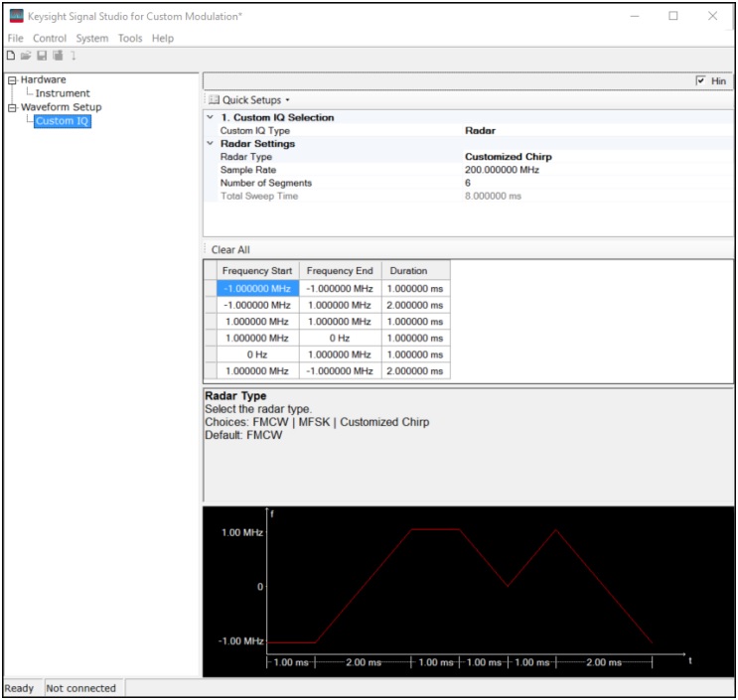This screenshot has width=738, height=700.
Task: Collapse the Waveform Setup tree node
Action: [x=12, y=107]
